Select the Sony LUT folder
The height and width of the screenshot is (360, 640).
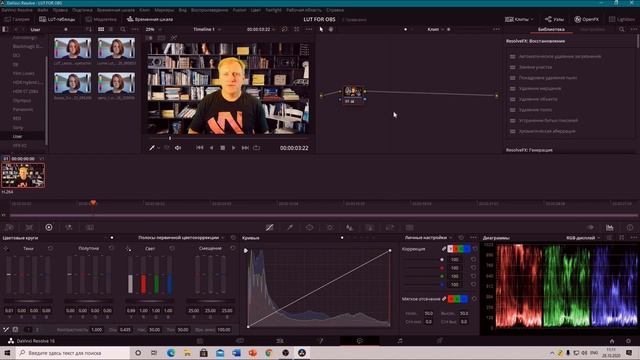point(18,127)
